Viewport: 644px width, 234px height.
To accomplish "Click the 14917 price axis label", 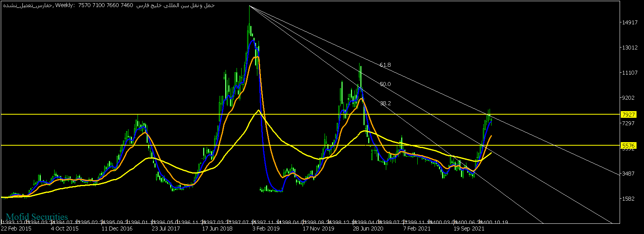I will click(629, 22).
